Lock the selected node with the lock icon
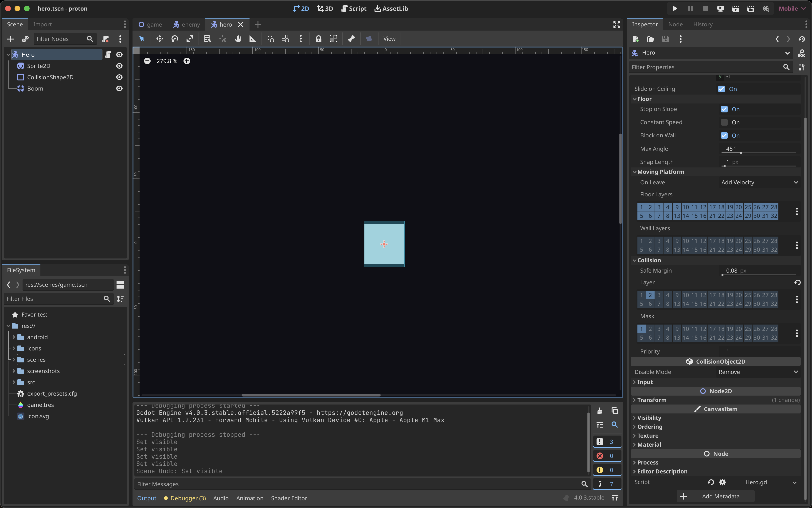The image size is (812, 508). tap(318, 39)
